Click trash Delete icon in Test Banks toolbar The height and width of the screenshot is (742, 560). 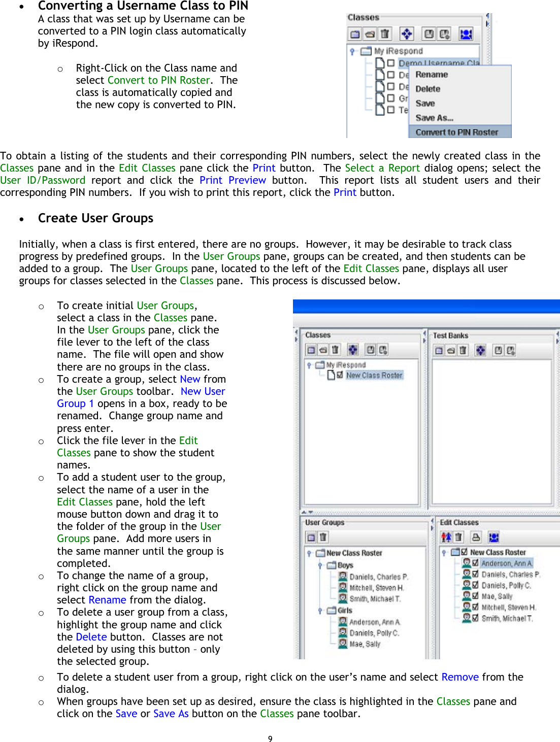463,350
